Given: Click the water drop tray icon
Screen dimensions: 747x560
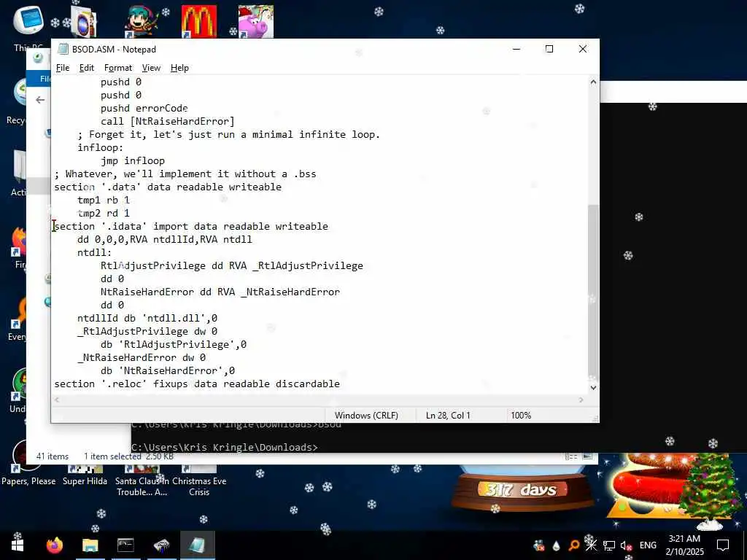Looking at the screenshot, I should (557, 545).
